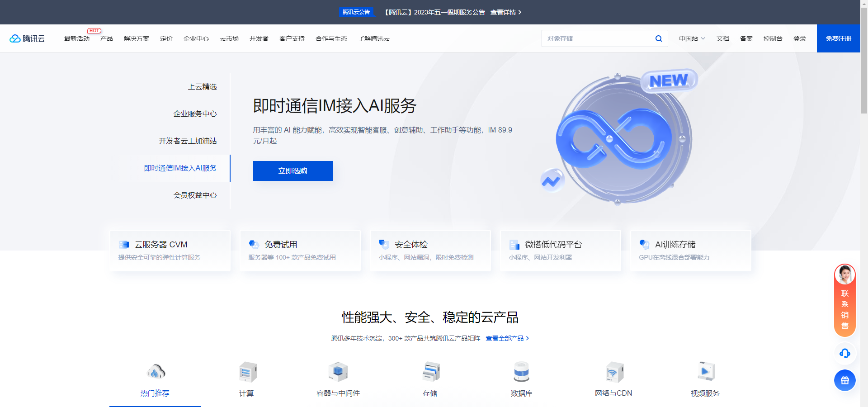Click the 立即选购 button

coord(293,171)
